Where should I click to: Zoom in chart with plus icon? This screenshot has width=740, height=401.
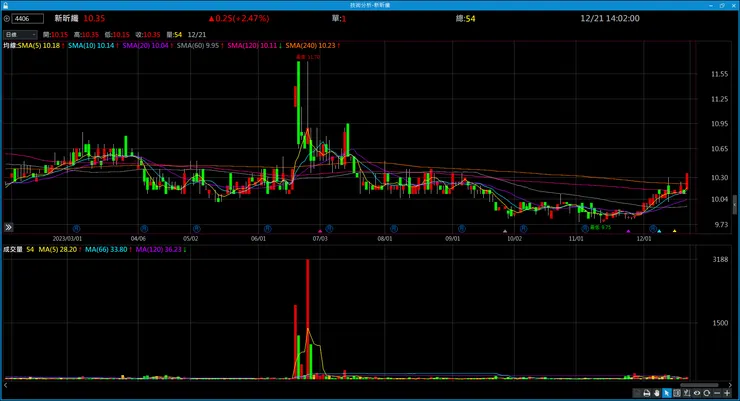pos(727,393)
